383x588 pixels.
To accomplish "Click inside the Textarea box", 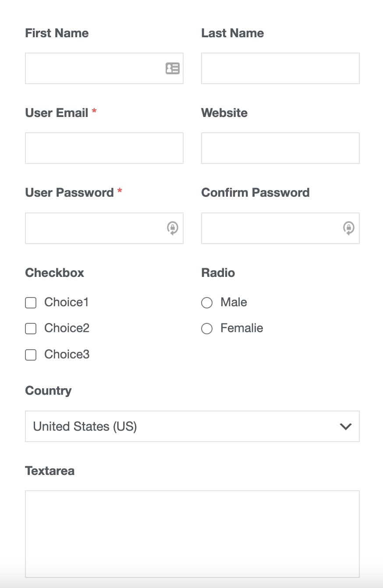I will coord(192,534).
